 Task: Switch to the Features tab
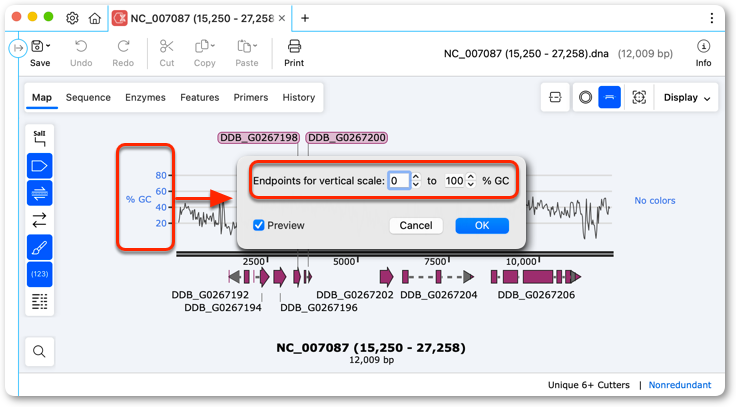coord(199,98)
